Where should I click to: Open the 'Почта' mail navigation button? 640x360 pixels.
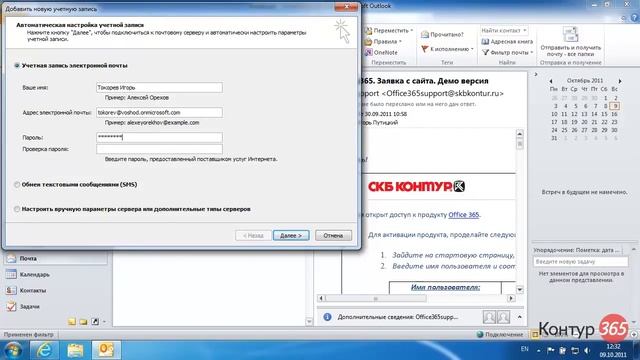[x=56, y=258]
